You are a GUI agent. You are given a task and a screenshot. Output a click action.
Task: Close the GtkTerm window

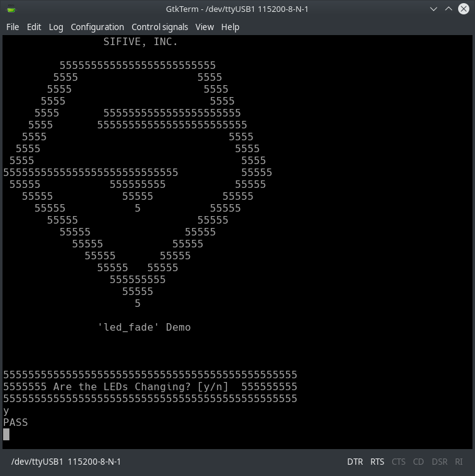point(464,9)
